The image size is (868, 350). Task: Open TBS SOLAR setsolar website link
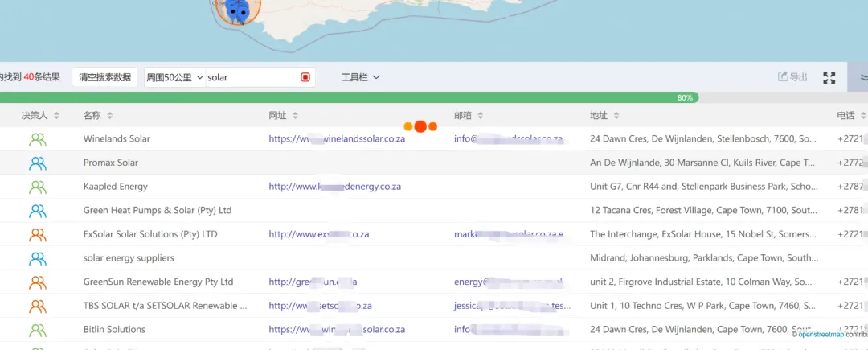coord(320,306)
